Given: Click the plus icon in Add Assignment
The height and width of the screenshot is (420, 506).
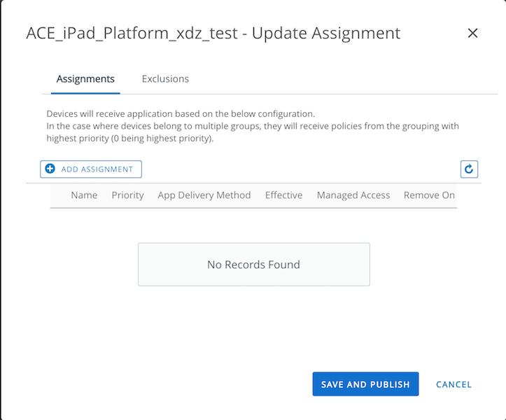Looking at the screenshot, I should click(x=50, y=169).
